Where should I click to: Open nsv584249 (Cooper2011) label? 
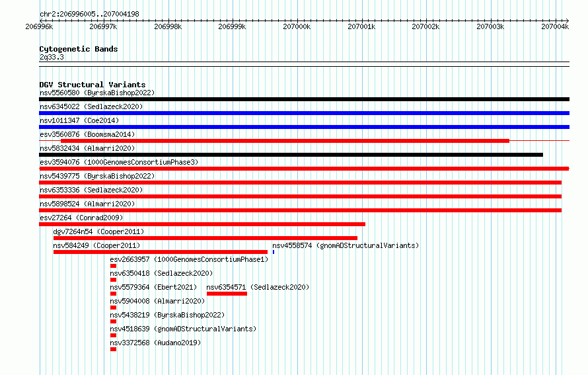(96, 245)
